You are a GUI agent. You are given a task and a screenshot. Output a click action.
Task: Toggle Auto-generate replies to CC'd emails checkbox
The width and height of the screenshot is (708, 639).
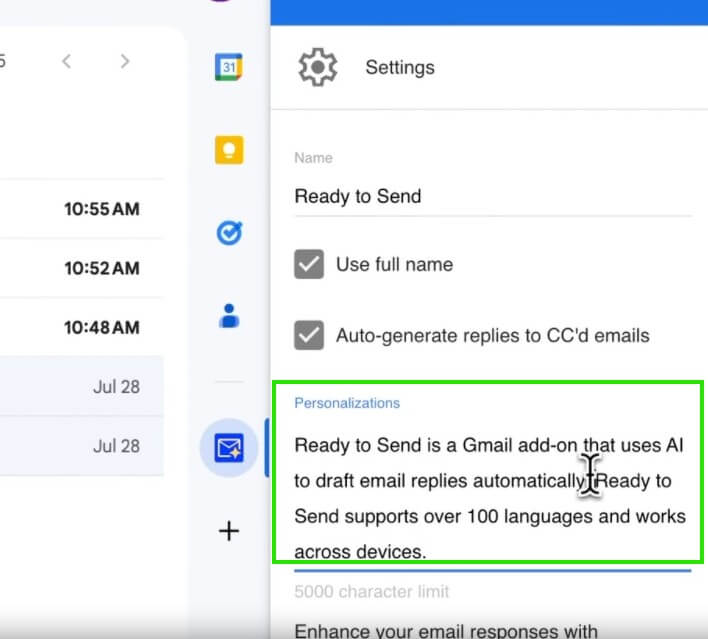(309, 335)
